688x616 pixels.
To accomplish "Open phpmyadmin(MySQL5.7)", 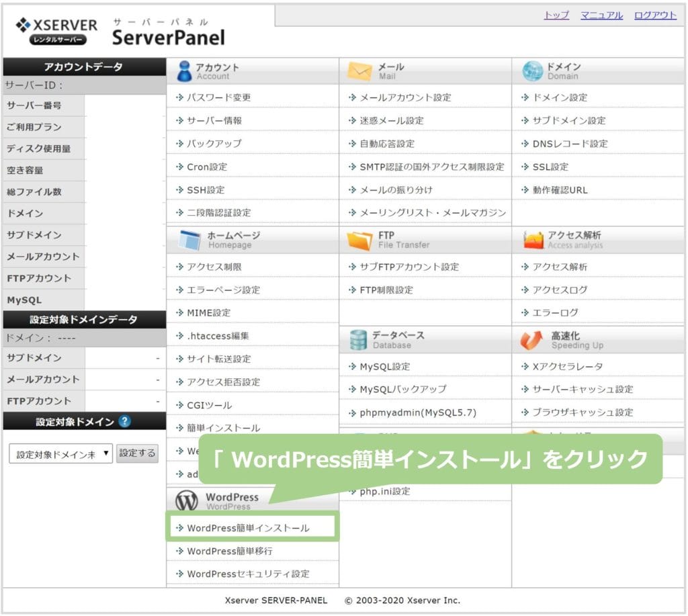I will click(x=418, y=412).
